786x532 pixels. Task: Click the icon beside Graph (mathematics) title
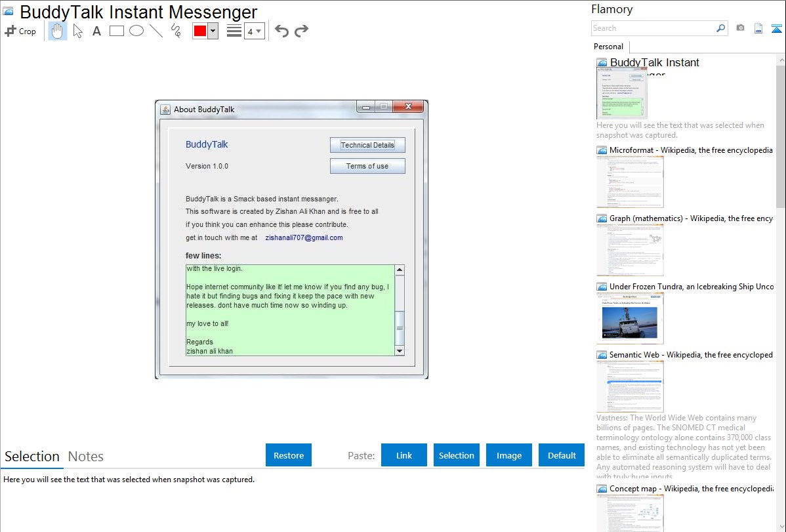click(602, 218)
